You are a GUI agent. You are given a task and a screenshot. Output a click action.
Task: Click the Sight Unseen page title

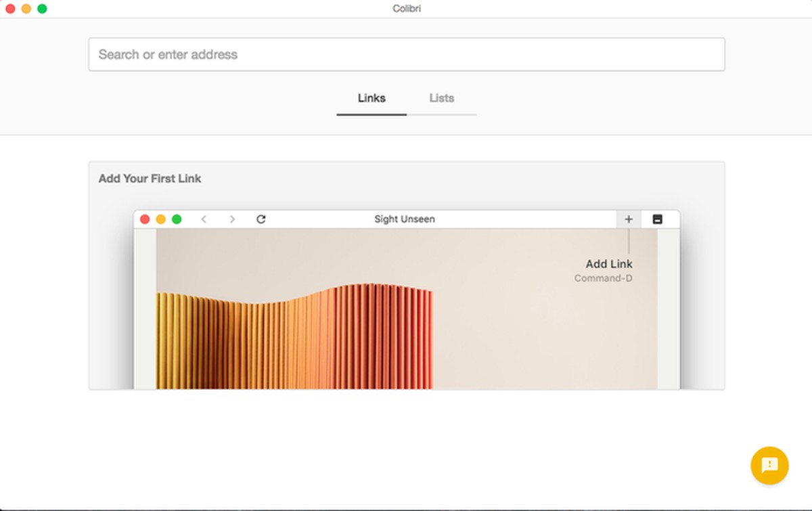(x=405, y=219)
